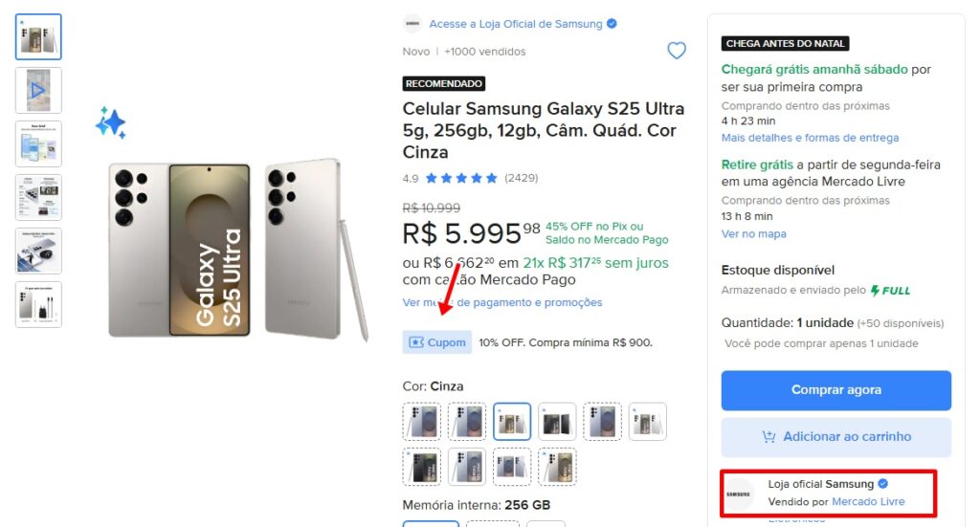Choose the first color option in the first row
980x527 pixels.
click(x=422, y=422)
